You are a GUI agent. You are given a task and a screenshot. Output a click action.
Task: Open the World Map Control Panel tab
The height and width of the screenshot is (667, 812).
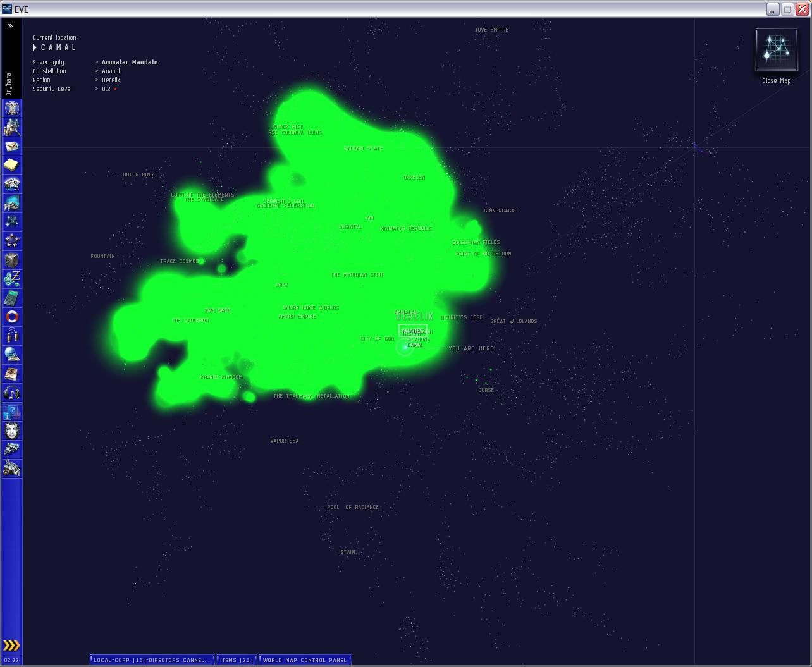pyautogui.click(x=305, y=660)
